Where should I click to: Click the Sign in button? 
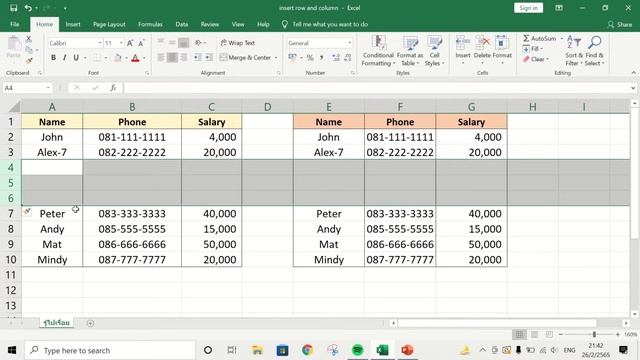pyautogui.click(x=529, y=8)
